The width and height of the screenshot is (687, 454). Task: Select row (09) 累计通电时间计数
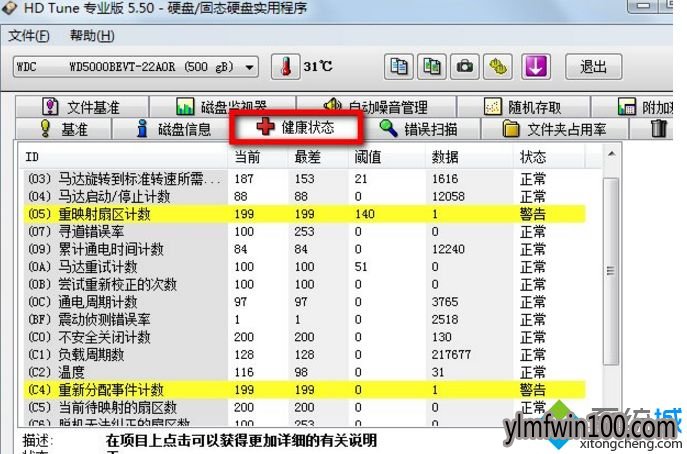pos(304,249)
